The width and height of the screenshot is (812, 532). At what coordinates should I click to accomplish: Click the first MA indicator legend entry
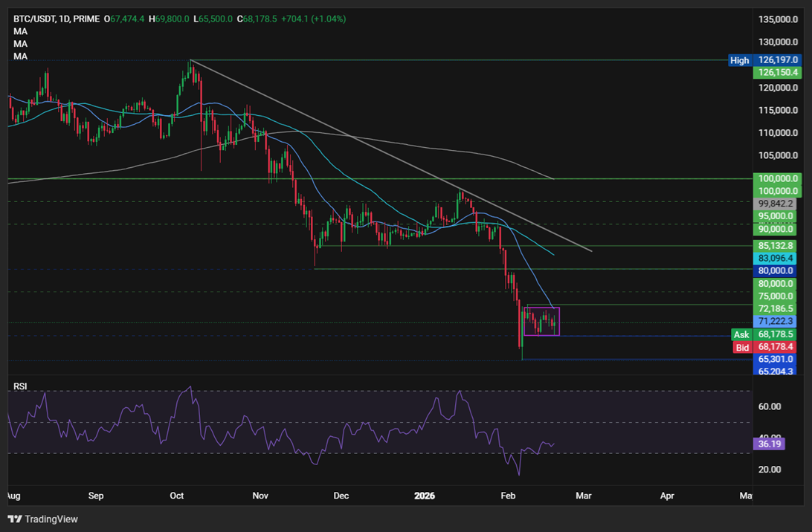click(20, 31)
